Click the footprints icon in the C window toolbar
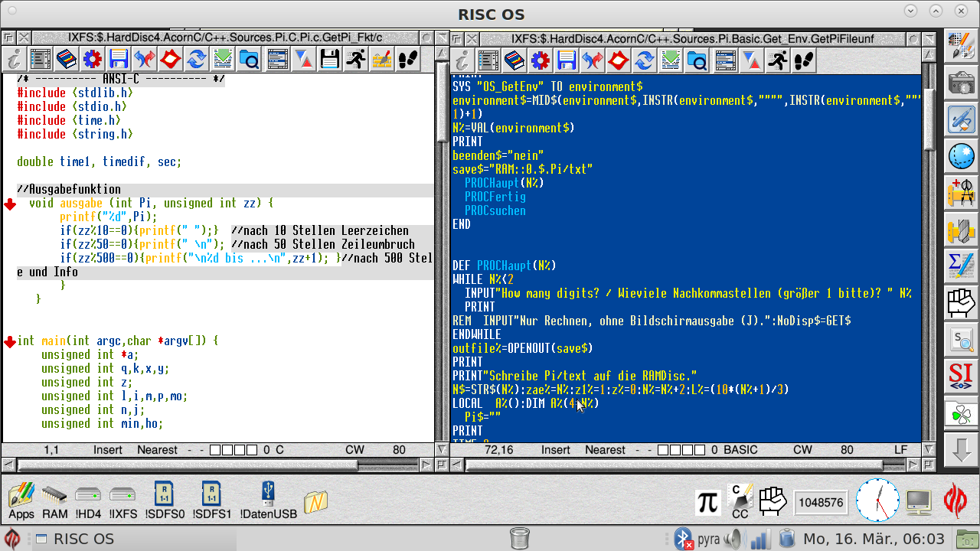980x551 pixels. (x=408, y=60)
